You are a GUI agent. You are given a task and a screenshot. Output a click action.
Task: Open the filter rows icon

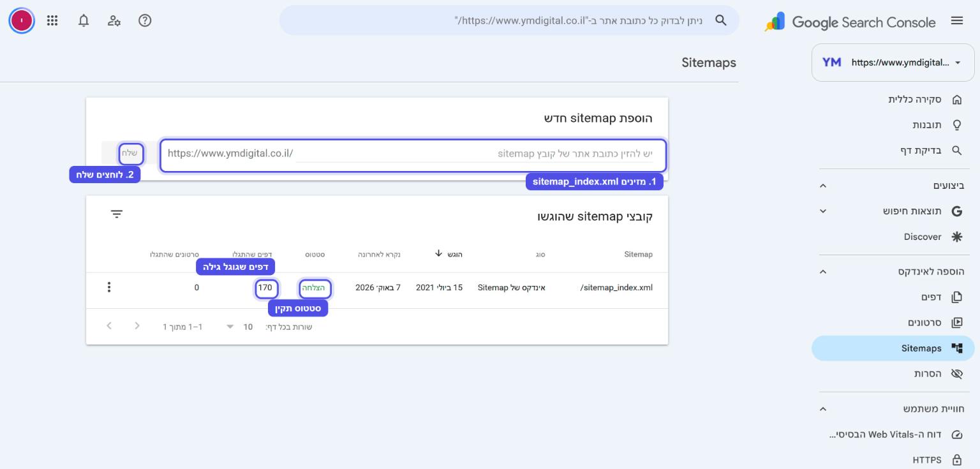click(117, 214)
